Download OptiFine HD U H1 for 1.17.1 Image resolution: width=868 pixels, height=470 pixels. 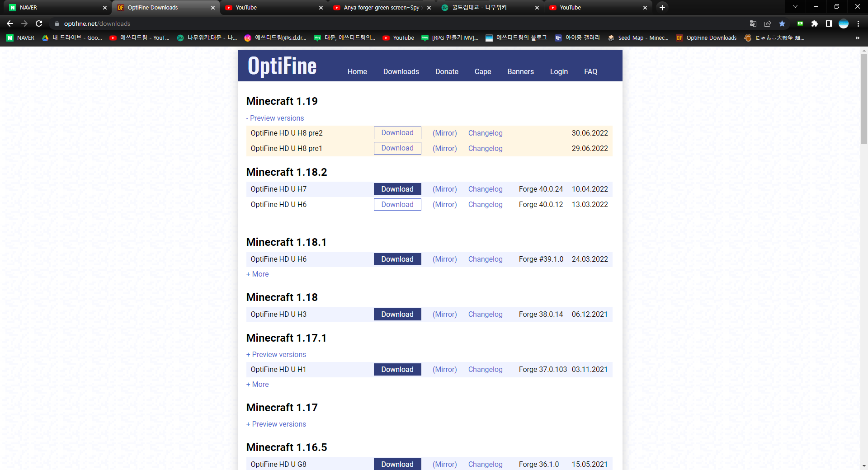point(397,370)
